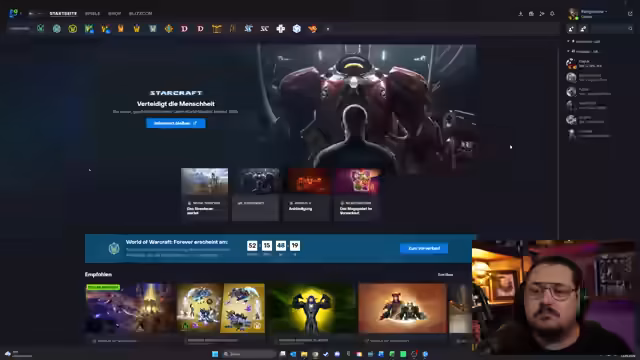Open the profile name dropdown
The image size is (640, 360).
(594, 12)
